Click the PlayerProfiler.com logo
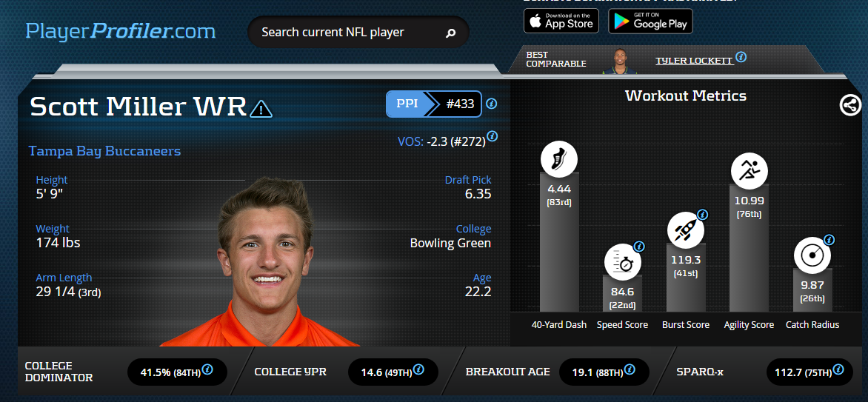This screenshot has width=868, height=402. click(121, 31)
